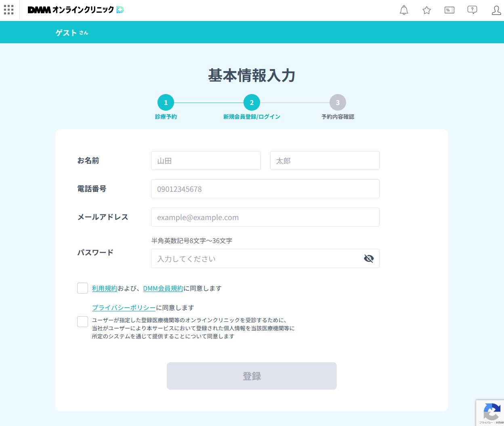Screen dimensions: 504x426
Task: Click the メールアドレス input field
Action: coord(265,217)
